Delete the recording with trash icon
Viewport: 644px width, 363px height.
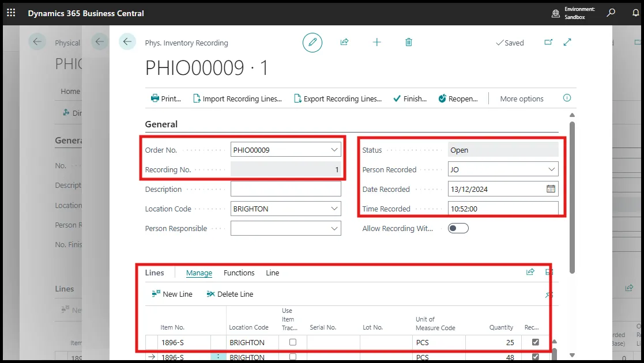coord(409,42)
